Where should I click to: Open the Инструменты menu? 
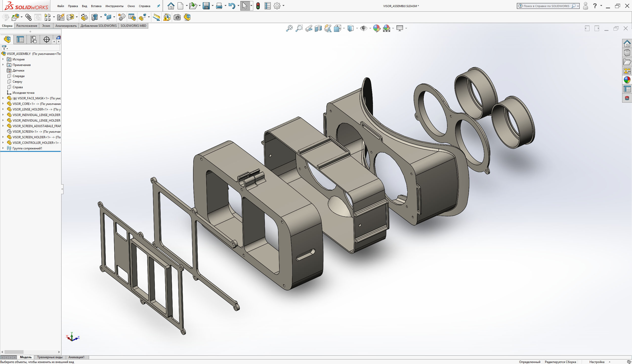[114, 6]
